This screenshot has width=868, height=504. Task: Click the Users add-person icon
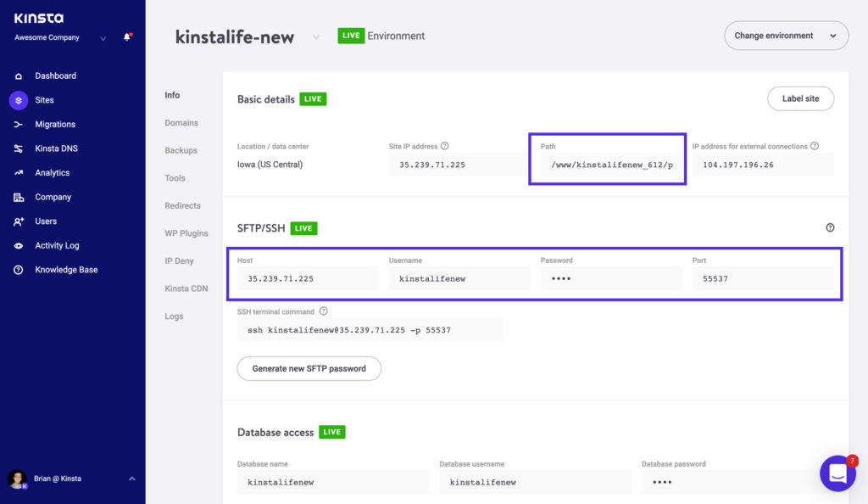point(19,221)
